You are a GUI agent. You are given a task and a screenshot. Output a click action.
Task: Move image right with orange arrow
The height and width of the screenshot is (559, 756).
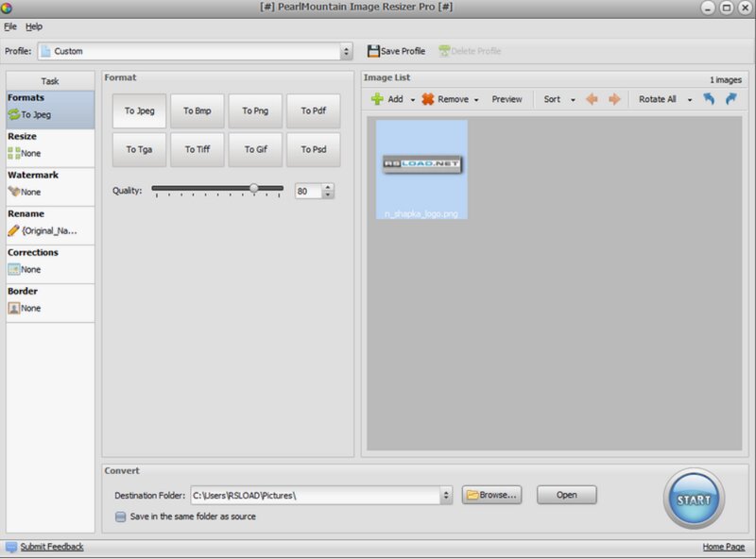coord(614,99)
